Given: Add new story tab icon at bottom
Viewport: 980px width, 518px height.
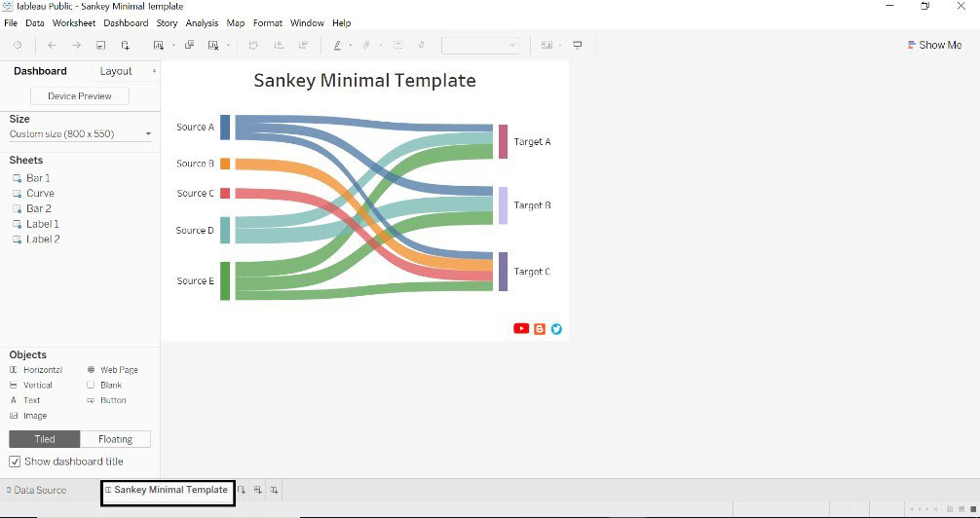Looking at the screenshot, I should [x=275, y=491].
